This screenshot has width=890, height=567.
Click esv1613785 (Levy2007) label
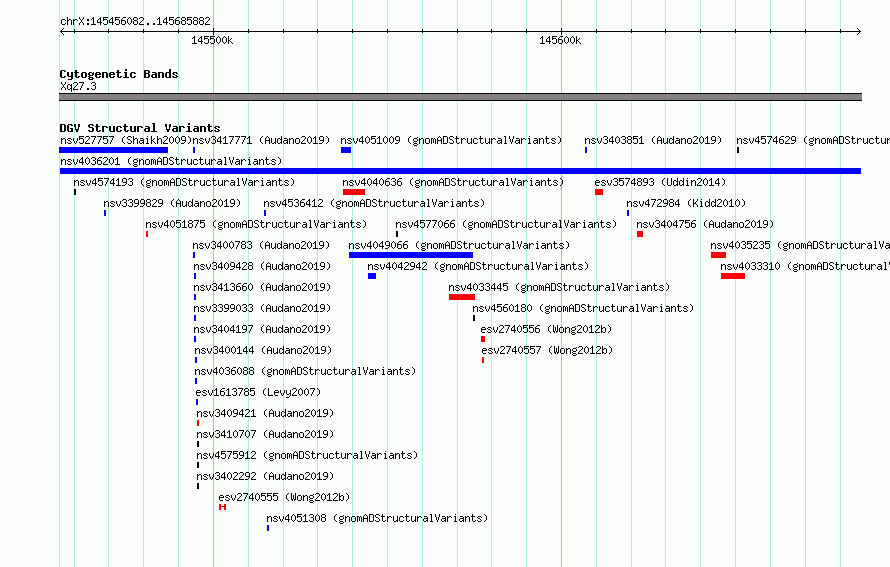pos(258,392)
